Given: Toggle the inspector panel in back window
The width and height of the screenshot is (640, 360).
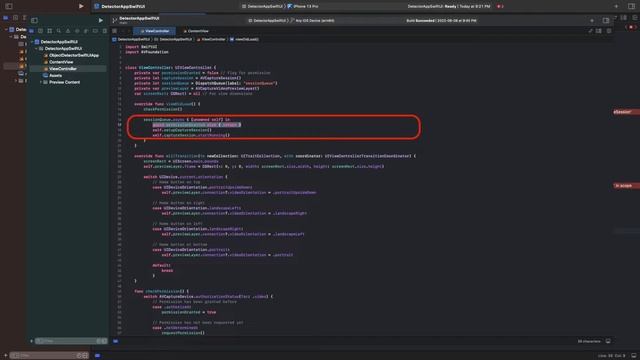Looking at the screenshot, I should [631, 6].
